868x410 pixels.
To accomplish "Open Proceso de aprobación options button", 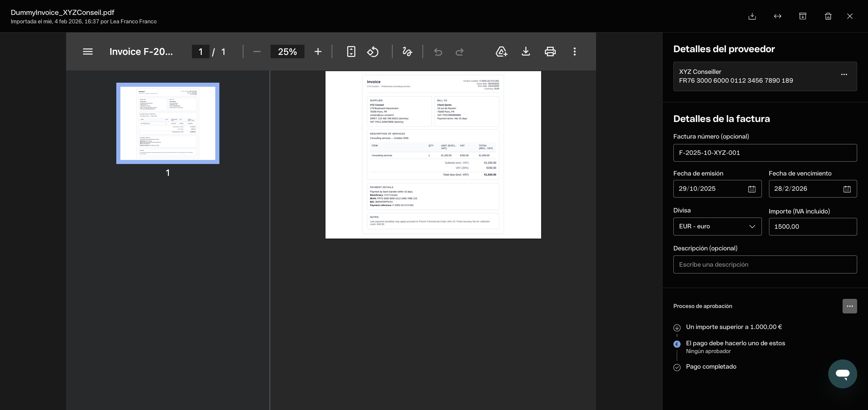I will coord(849,306).
